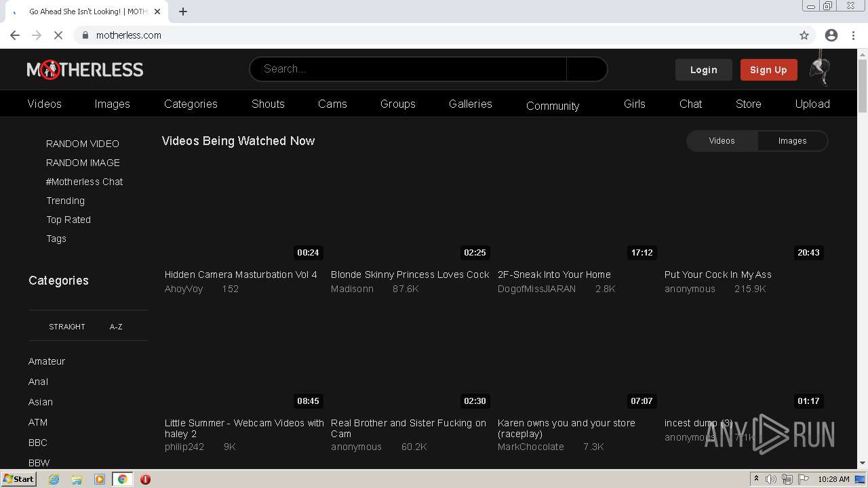Open the Shouts nav item

pos(268,104)
